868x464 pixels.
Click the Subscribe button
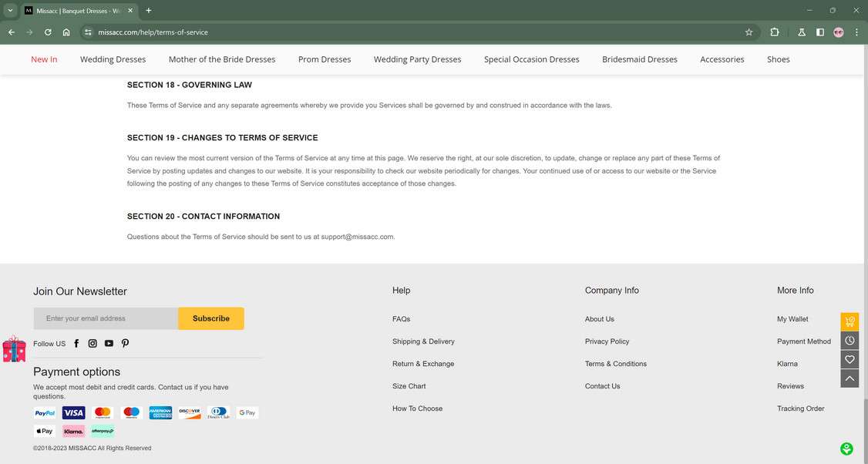tap(210, 318)
